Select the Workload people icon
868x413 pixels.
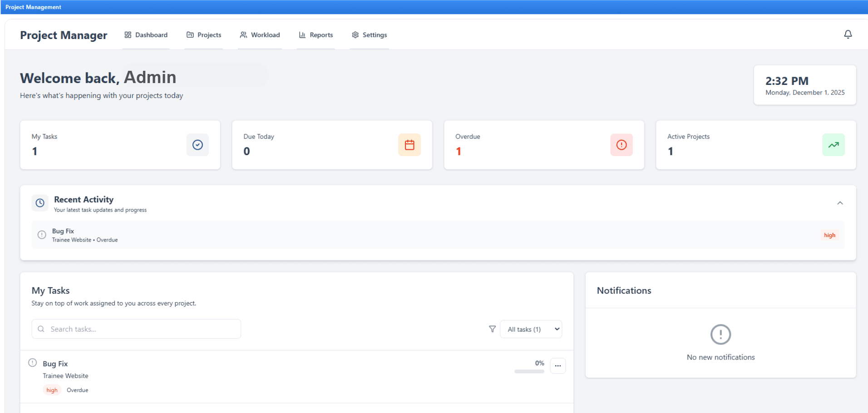243,34
